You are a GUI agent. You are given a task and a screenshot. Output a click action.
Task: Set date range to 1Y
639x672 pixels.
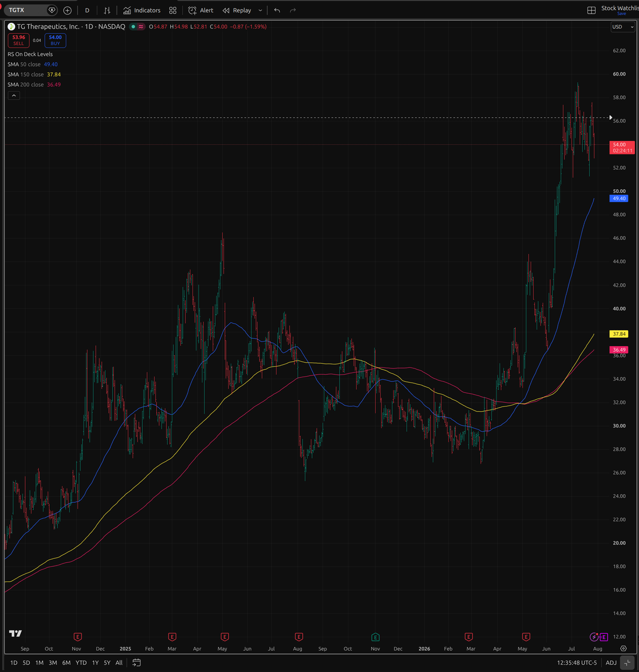(95, 662)
